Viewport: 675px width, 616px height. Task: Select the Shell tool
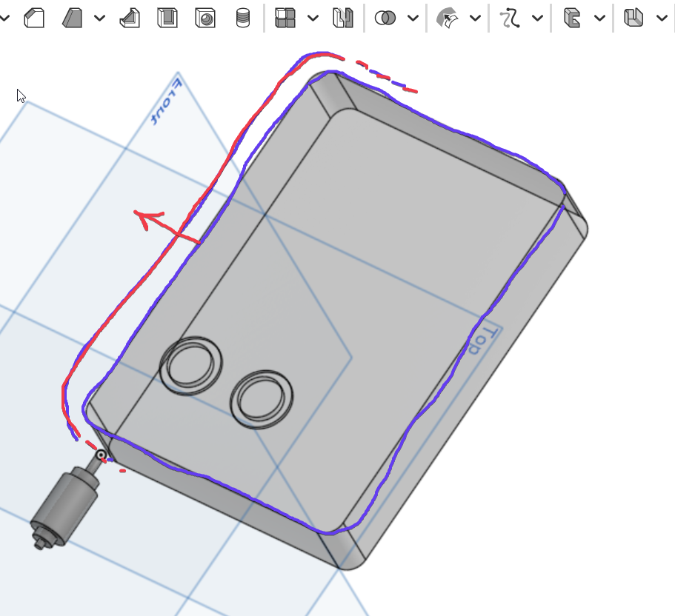click(x=167, y=18)
